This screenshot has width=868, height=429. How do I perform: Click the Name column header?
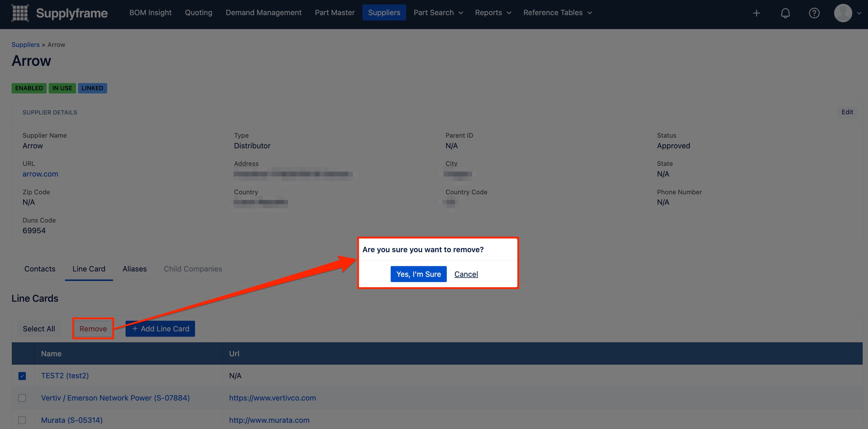coord(128,354)
